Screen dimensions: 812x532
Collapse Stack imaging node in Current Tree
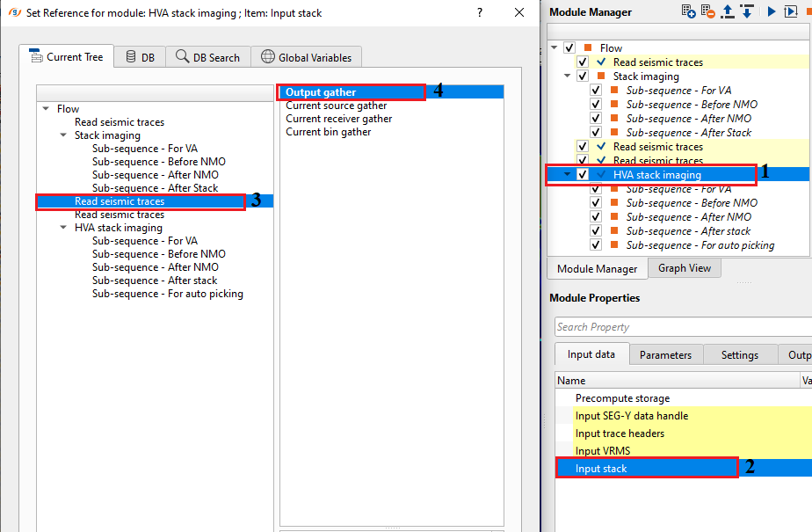(x=63, y=135)
